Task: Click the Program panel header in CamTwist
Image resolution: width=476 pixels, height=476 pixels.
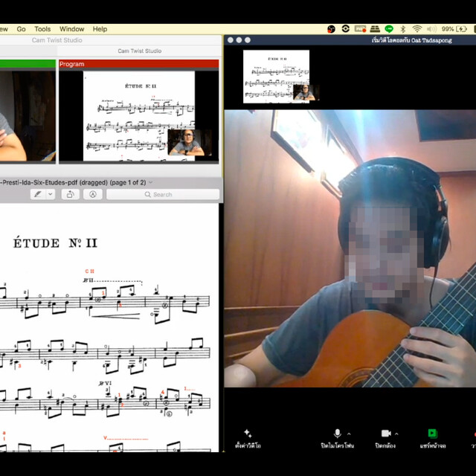Action: 139,64
